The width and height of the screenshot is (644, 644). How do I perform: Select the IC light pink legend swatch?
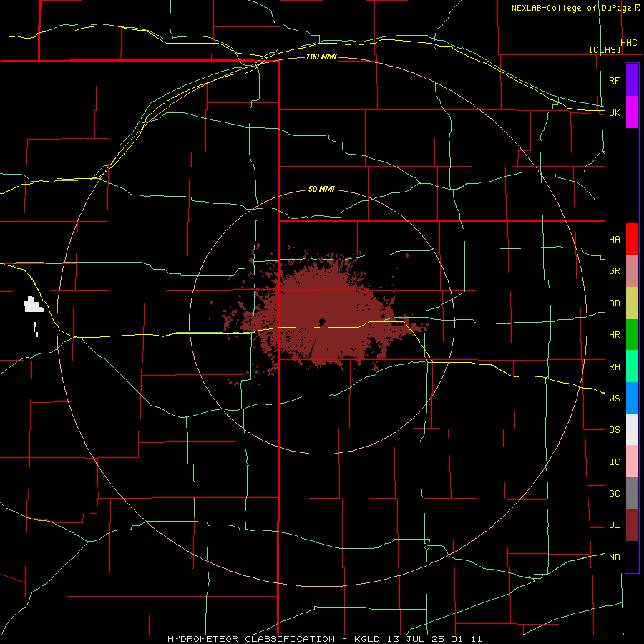(632, 462)
